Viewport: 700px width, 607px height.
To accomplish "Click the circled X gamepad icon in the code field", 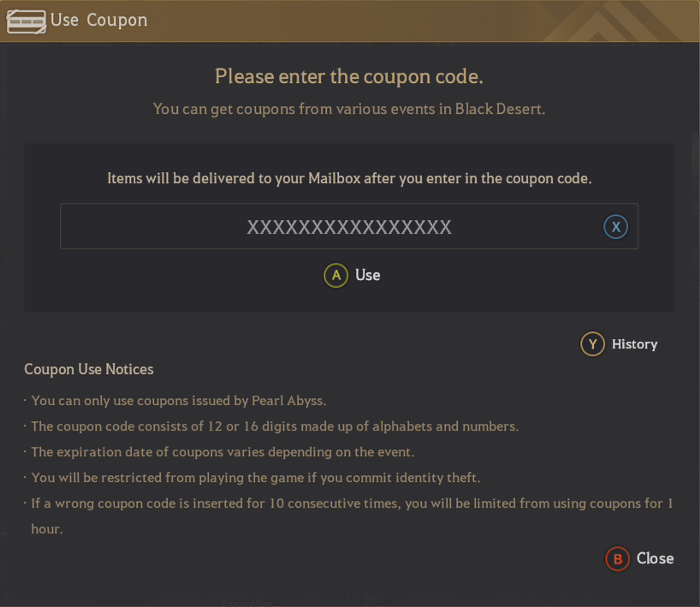I will pyautogui.click(x=615, y=226).
